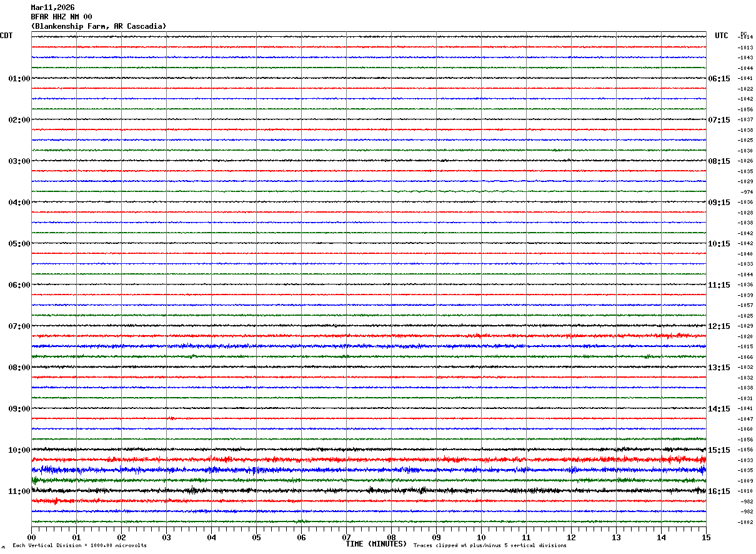Click the DC offset value -1015
Image resolution: width=756 pixels, height=554 pixels.
coord(745,346)
